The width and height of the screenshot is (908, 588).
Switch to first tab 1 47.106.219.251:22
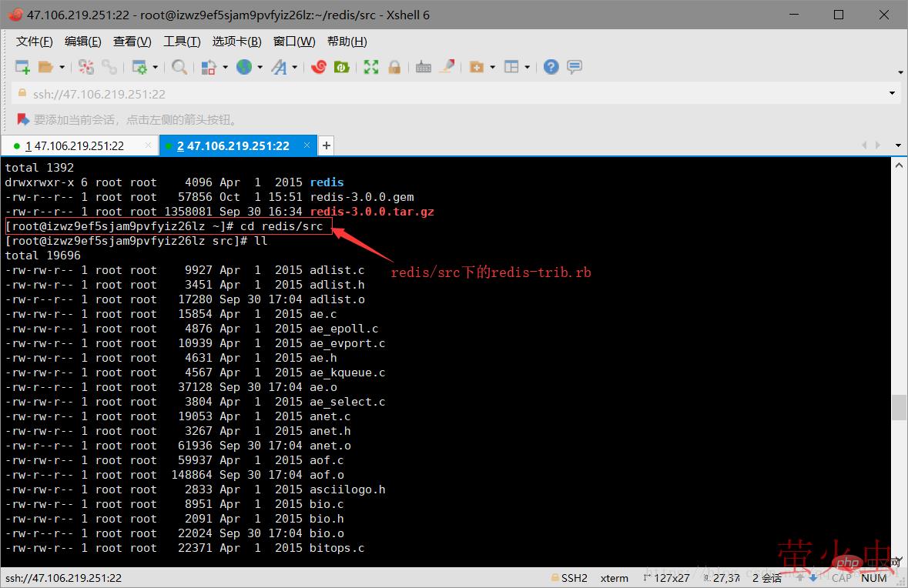click(x=74, y=145)
